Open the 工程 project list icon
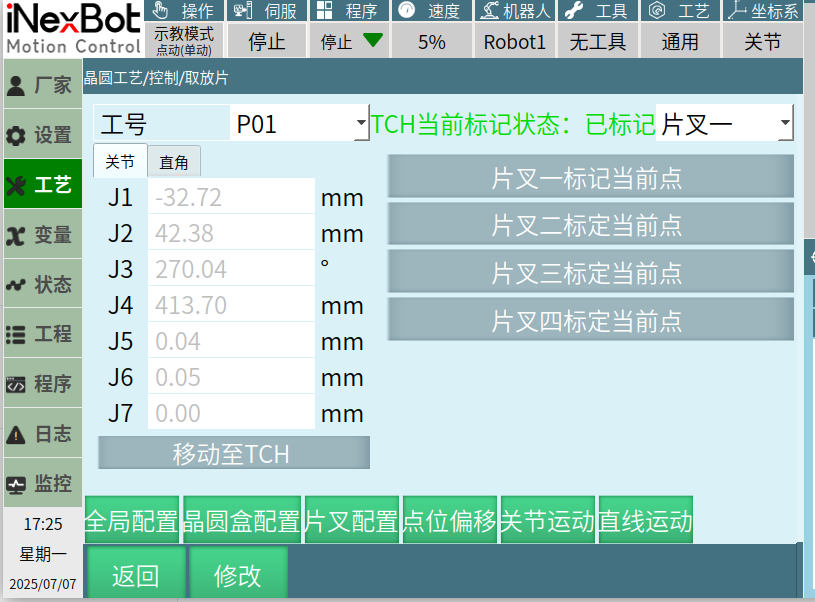The image size is (815, 602). 16,335
